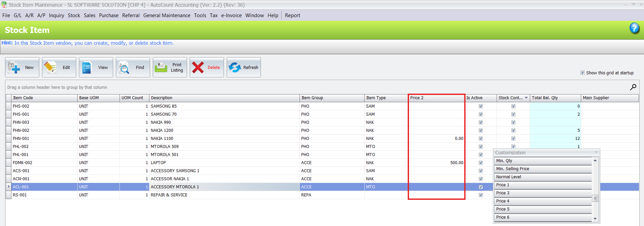Click the Print Listing printer icon
The width and height of the screenshot is (644, 226).
[161, 67]
